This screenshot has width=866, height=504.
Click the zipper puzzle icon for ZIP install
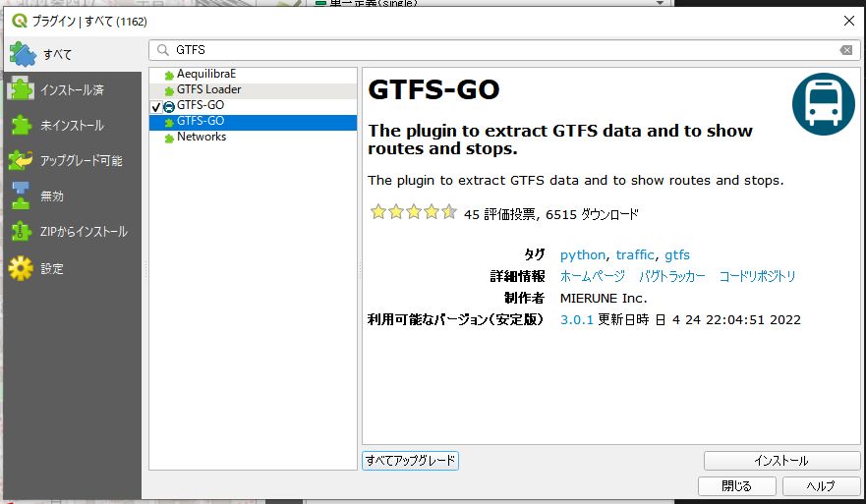click(21, 231)
